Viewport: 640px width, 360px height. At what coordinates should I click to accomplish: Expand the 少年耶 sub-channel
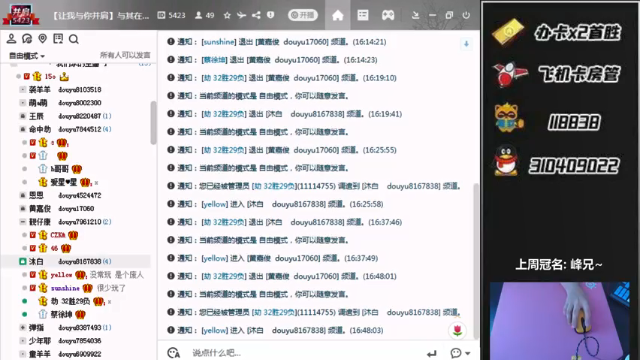click(x=23, y=341)
